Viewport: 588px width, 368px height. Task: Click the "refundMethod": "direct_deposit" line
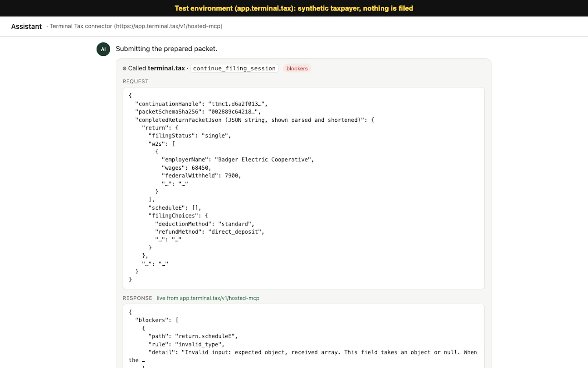(210, 232)
